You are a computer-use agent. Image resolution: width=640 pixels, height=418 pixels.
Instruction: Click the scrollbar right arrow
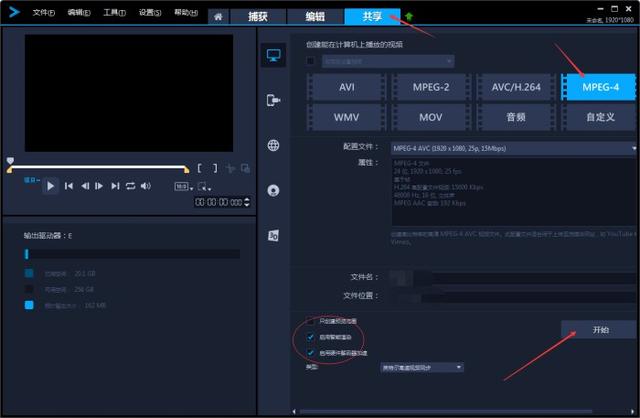pos(633,411)
